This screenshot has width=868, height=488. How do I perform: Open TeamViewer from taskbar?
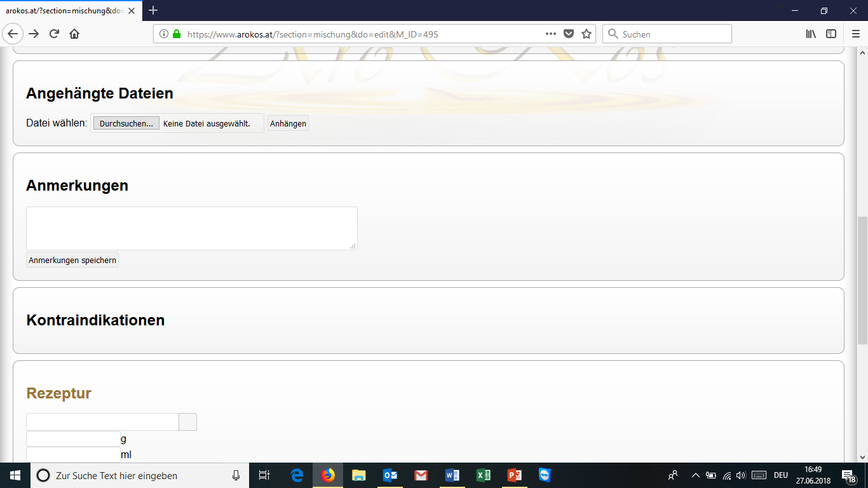[x=545, y=475]
